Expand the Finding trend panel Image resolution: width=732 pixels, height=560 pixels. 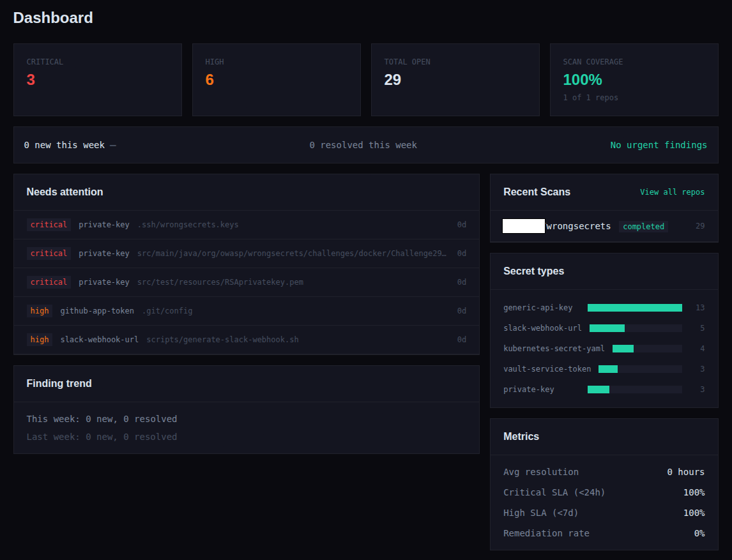pyautogui.click(x=59, y=383)
